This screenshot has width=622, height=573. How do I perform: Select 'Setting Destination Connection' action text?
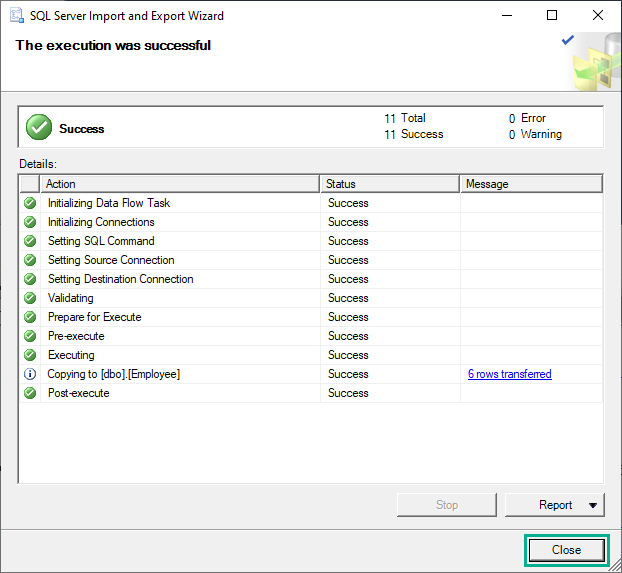(121, 279)
